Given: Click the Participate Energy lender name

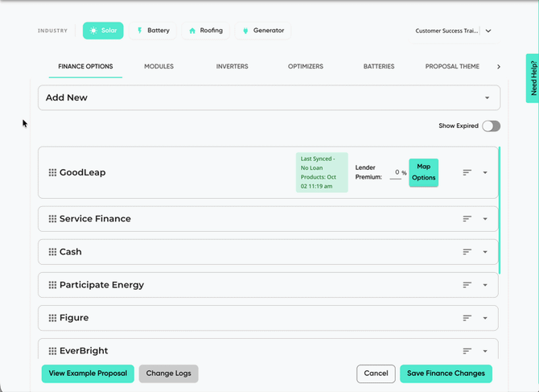Looking at the screenshot, I should [101, 285].
